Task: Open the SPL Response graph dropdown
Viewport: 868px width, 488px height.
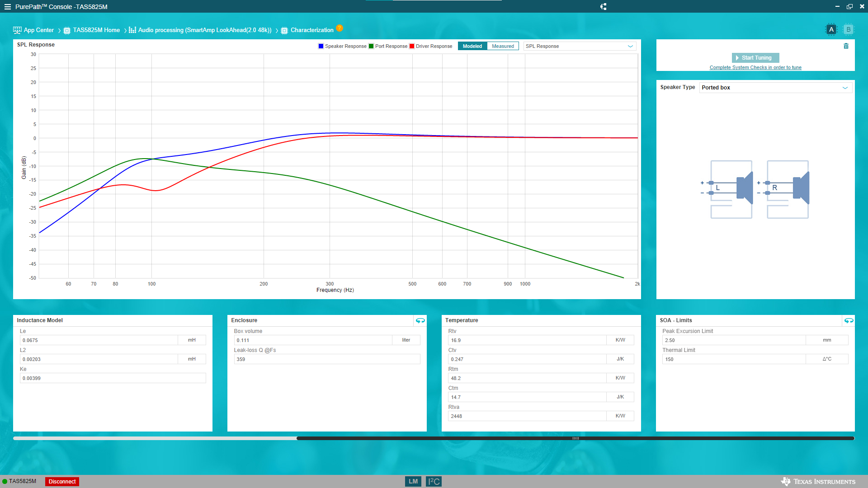Action: [x=580, y=46]
